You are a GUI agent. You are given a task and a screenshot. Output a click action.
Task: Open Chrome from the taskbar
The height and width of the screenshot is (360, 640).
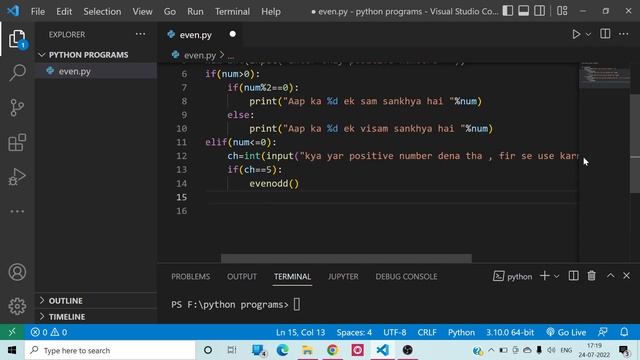coord(332,350)
